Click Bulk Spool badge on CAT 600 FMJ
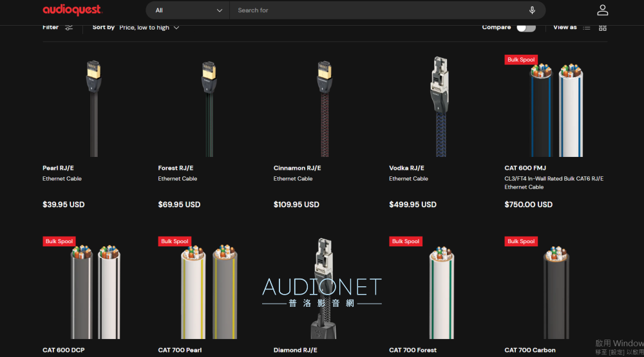644x357 pixels. (521, 59)
